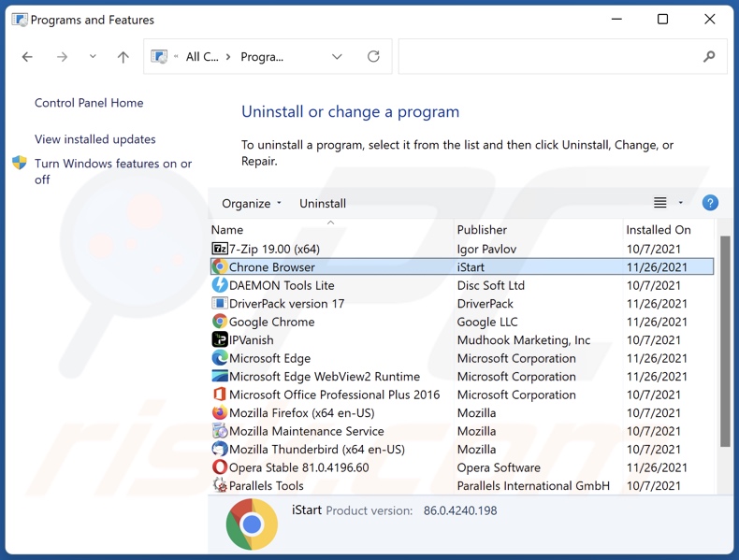Click the Microsoft Edge row icon

tap(220, 358)
